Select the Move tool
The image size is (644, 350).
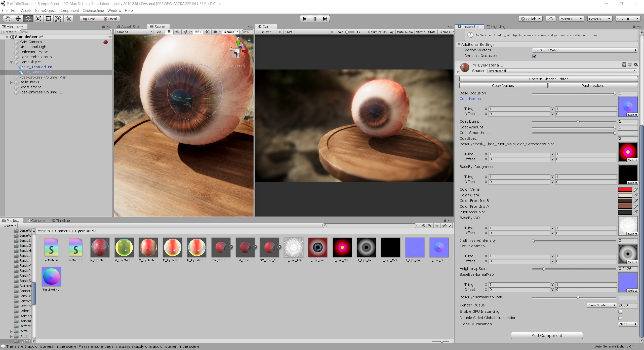pos(18,19)
